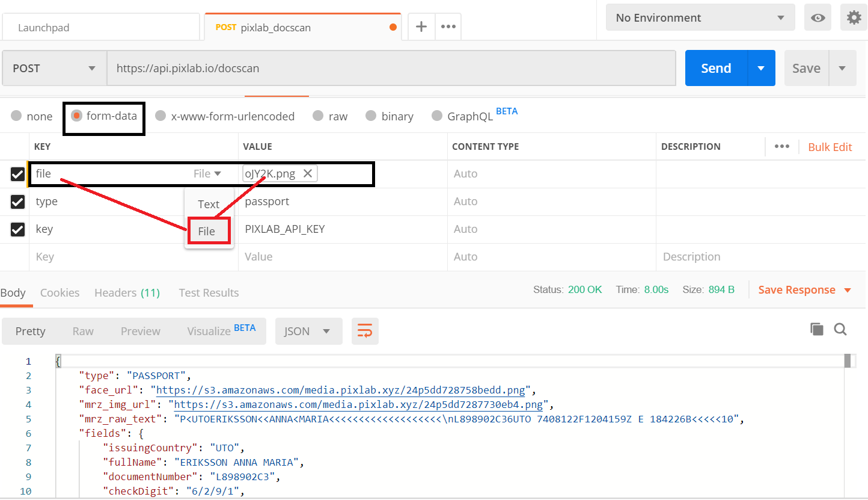Uncheck the file key row checkbox

click(x=17, y=174)
